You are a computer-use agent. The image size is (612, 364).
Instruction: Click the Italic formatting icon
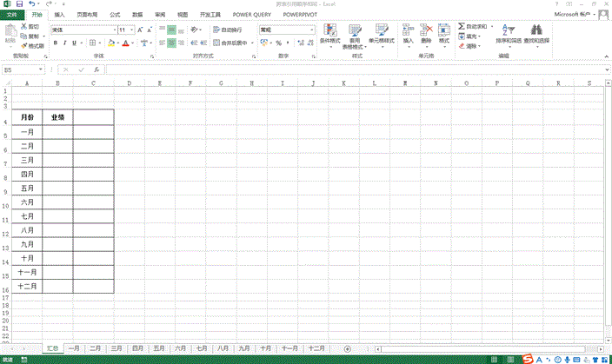[x=65, y=43]
